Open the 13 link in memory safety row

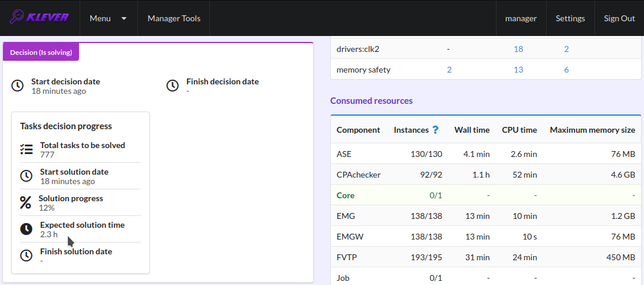click(518, 70)
